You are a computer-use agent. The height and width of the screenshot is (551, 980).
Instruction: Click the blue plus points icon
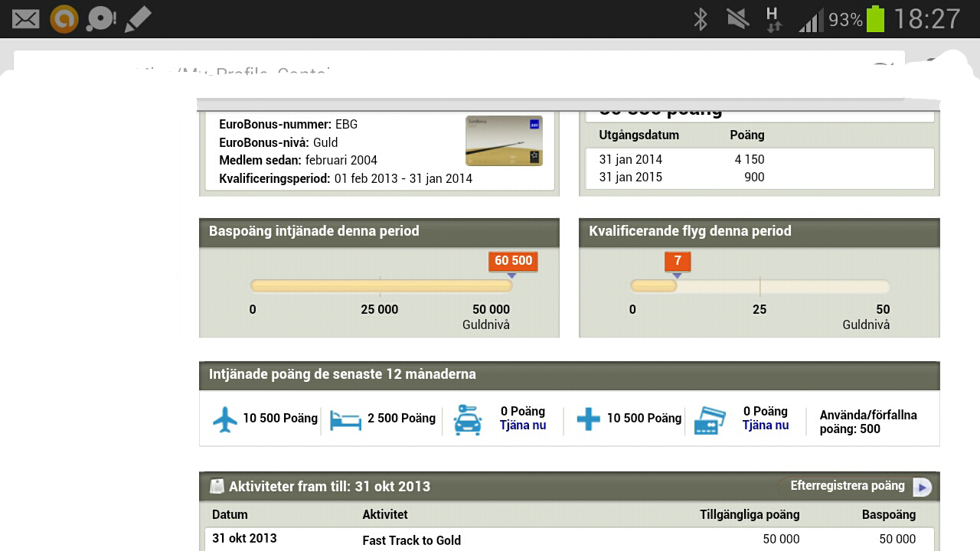pyautogui.click(x=588, y=419)
